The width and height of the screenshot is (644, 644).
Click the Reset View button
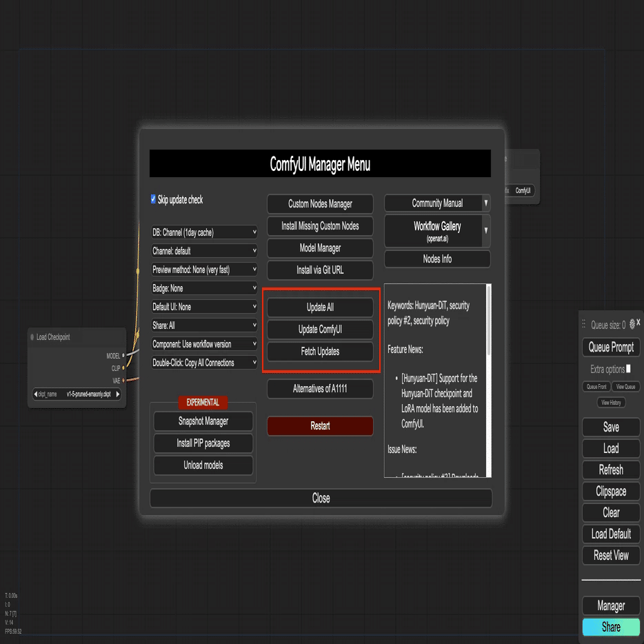pyautogui.click(x=611, y=555)
